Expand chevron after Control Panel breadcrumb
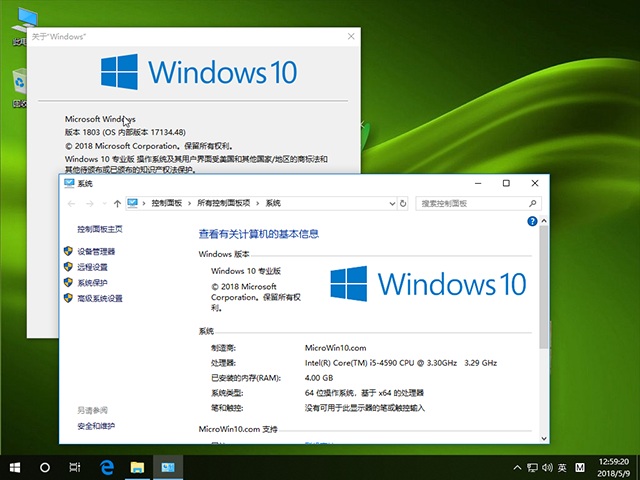 click(x=189, y=203)
